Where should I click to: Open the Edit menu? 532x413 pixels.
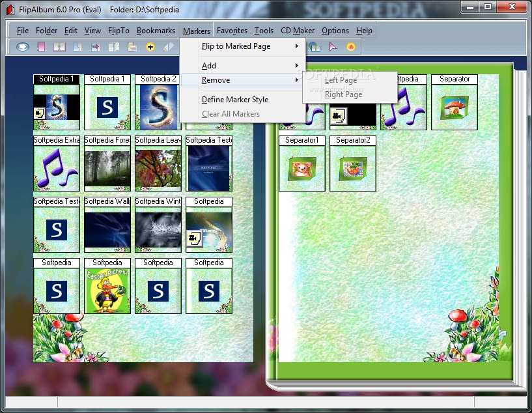(x=71, y=31)
